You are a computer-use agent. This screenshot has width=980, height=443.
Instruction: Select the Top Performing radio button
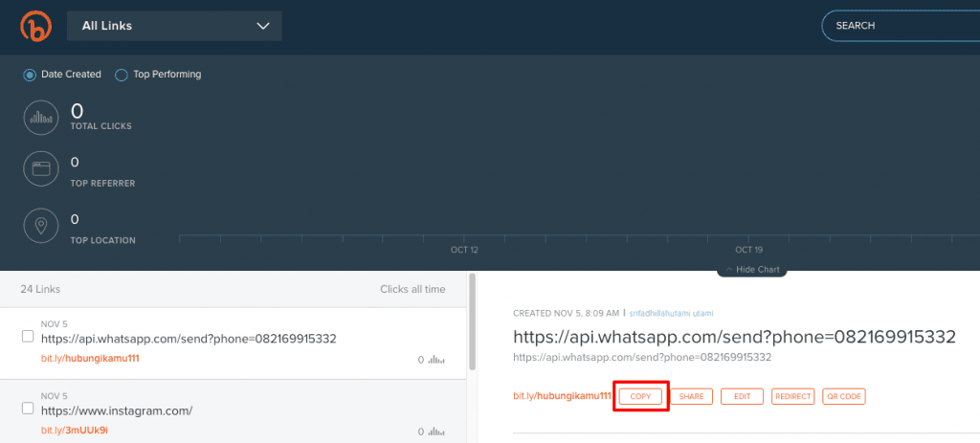(122, 75)
